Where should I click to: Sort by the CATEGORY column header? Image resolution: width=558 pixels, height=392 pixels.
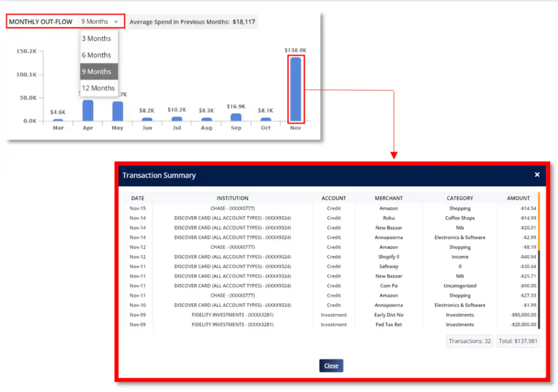click(460, 198)
